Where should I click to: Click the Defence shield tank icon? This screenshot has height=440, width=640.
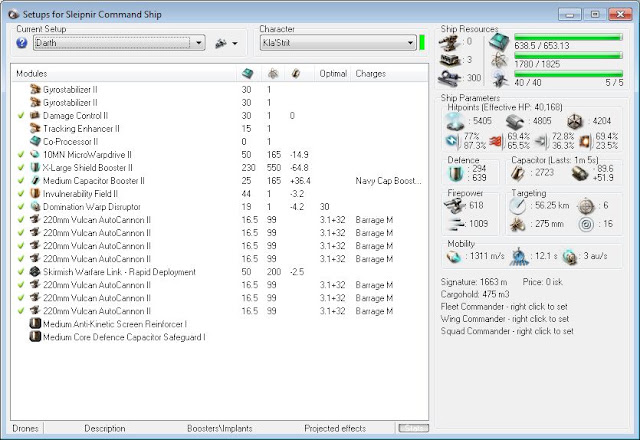[x=455, y=173]
